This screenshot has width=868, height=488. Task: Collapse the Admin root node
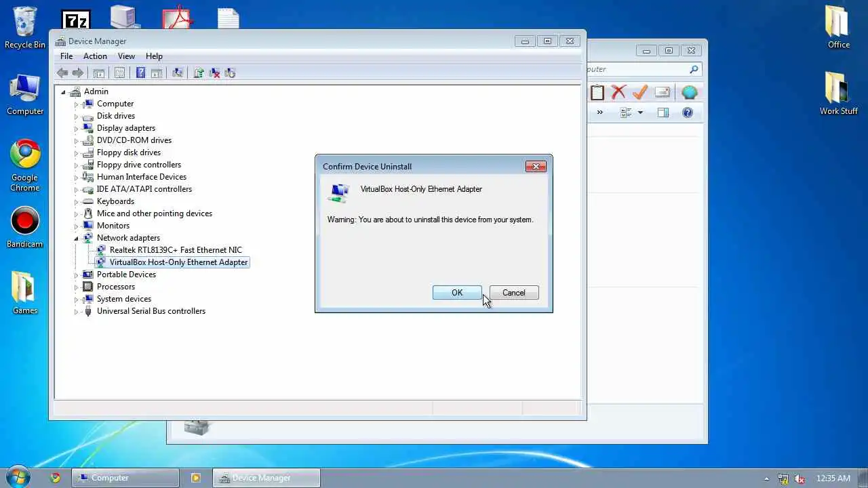point(64,92)
